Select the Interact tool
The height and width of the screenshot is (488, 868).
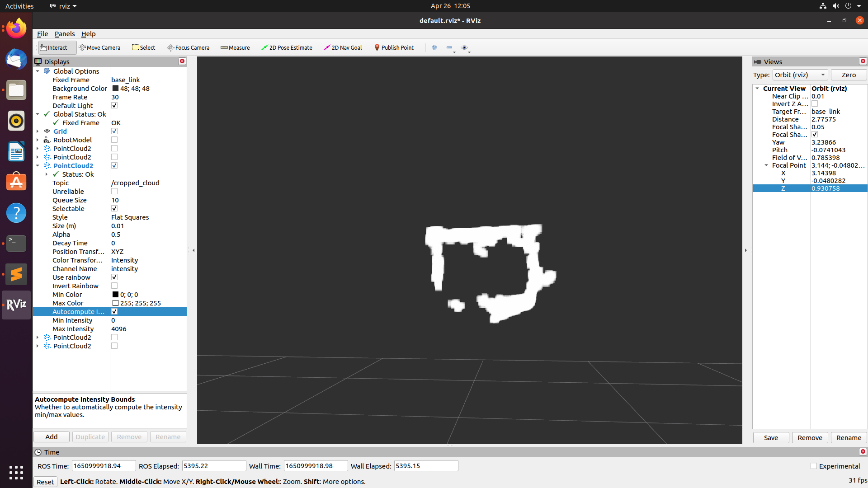[57, 47]
